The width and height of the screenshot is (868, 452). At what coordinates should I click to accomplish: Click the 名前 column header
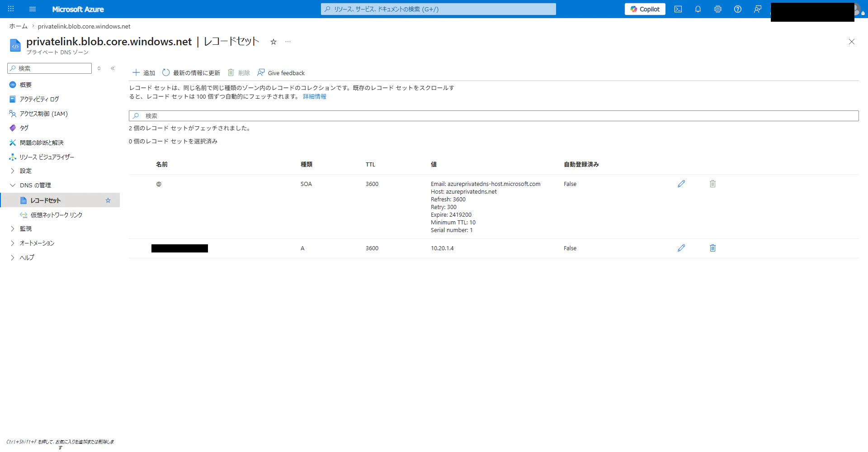pyautogui.click(x=162, y=164)
